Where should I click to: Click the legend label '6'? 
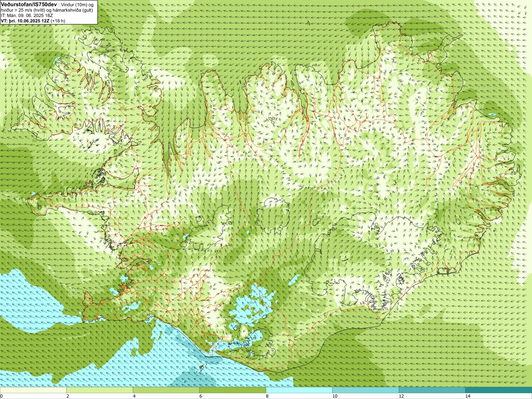click(x=200, y=396)
